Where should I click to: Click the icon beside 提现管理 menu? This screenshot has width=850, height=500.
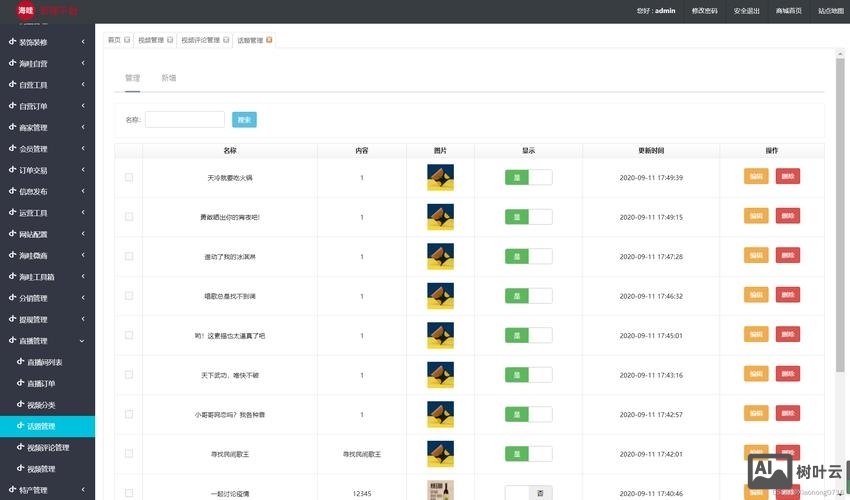[12, 319]
